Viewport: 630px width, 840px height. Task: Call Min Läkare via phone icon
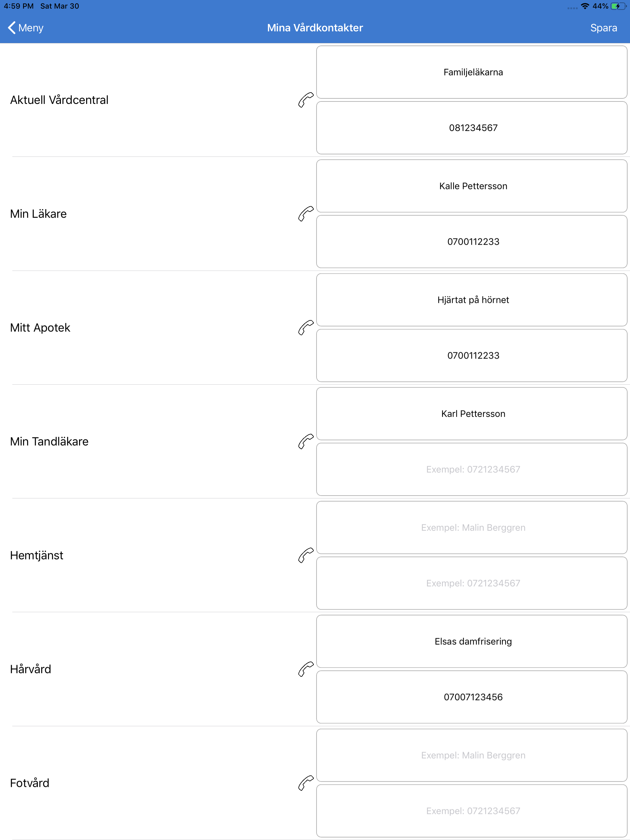pyautogui.click(x=306, y=214)
